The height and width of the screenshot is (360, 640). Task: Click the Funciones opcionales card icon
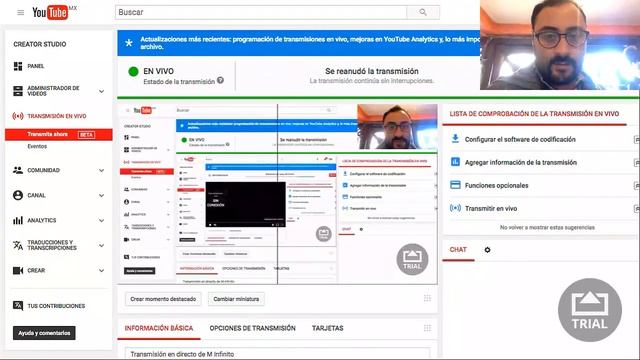455,185
